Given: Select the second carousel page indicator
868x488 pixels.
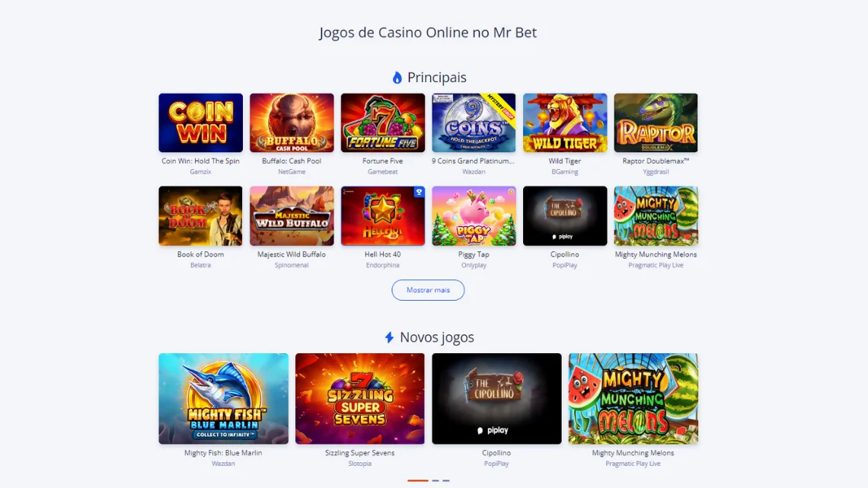Looking at the screenshot, I should (436, 480).
